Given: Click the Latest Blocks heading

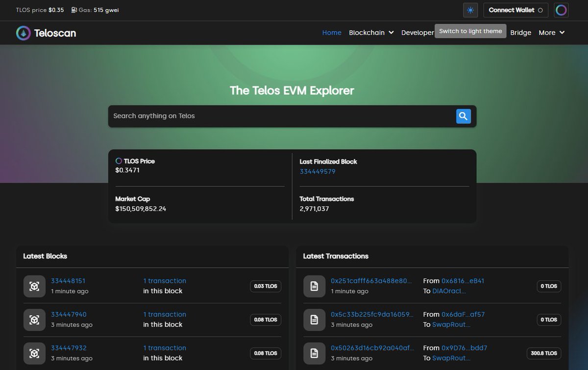Looking at the screenshot, I should point(45,256).
